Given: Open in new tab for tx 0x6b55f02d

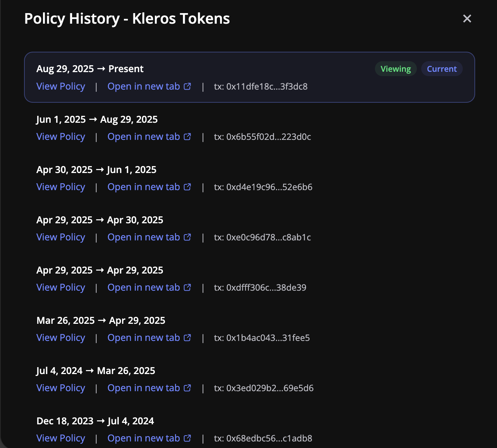Looking at the screenshot, I should click(x=149, y=137).
